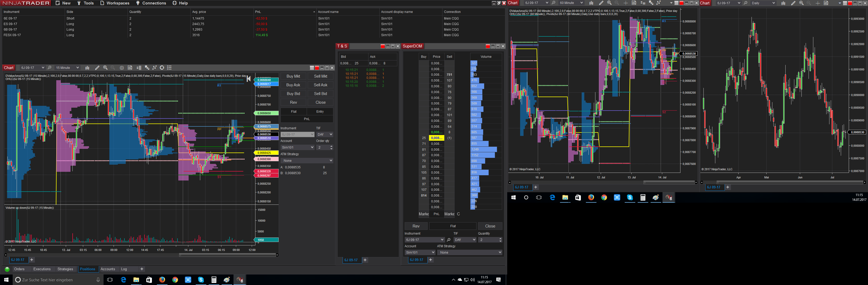Viewport: 868px width, 285px height.
Task: Click Windows search box on taskbar
Action: [57, 280]
